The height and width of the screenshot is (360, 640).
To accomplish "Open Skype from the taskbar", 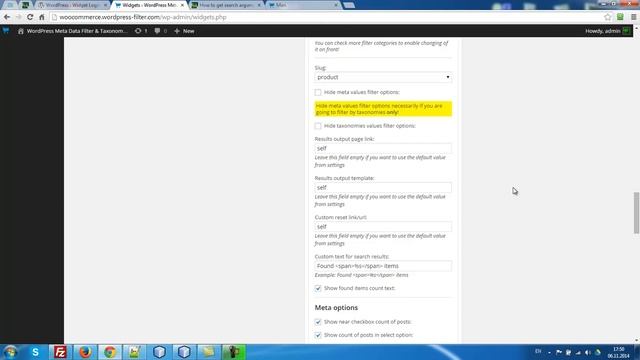I will (x=36, y=352).
